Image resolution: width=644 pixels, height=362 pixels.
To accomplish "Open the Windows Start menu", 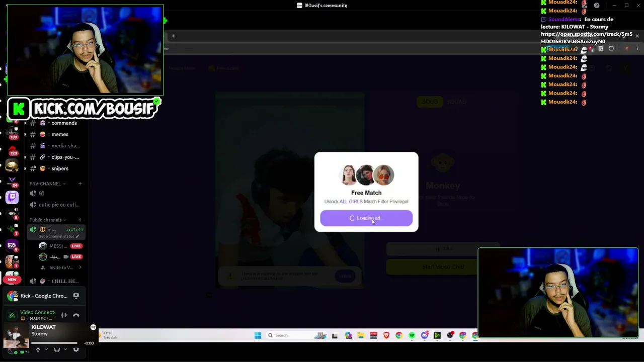I will coord(258,335).
